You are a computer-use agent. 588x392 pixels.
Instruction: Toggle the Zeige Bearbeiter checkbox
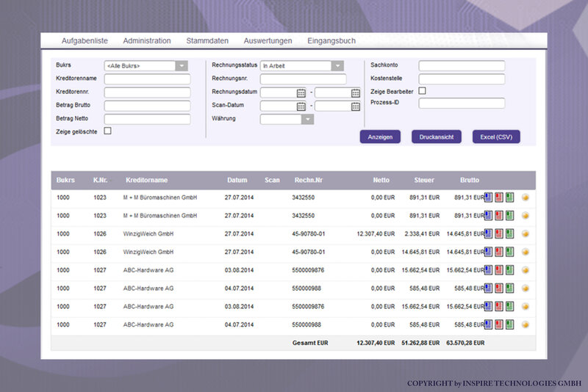click(x=422, y=90)
